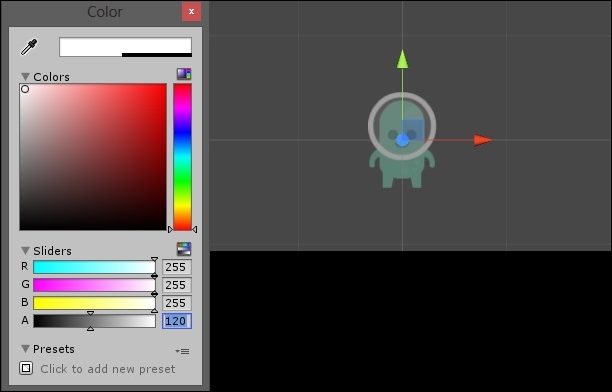Screen dimensions: 612x392
Task: Click the rainbow hue strip
Action: tap(182, 157)
